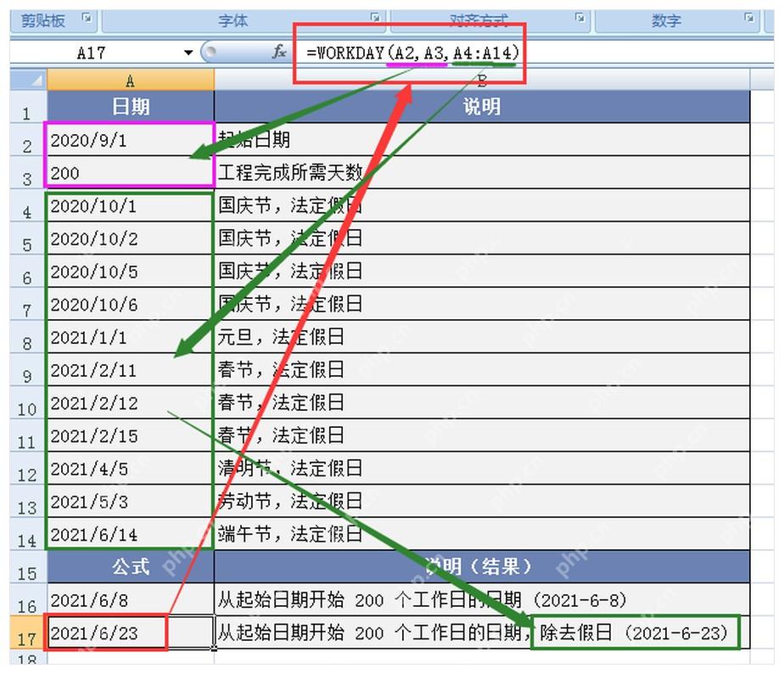Select cell containing 2020/10/5

point(131,272)
